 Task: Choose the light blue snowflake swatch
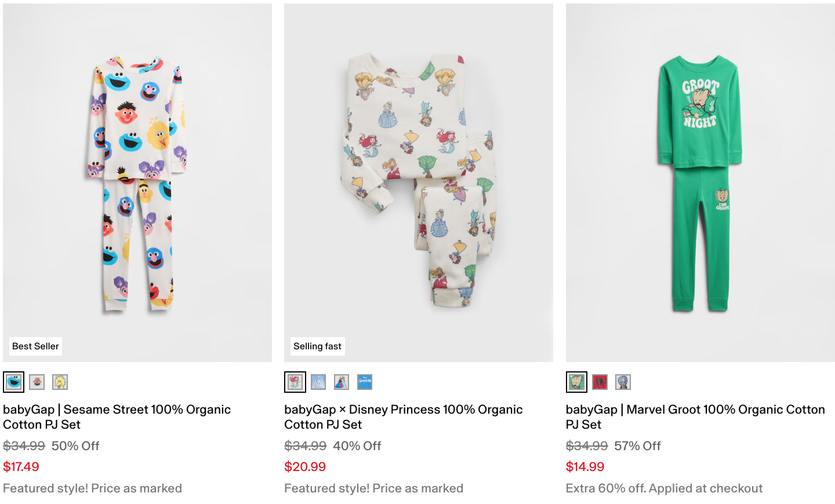(x=318, y=382)
